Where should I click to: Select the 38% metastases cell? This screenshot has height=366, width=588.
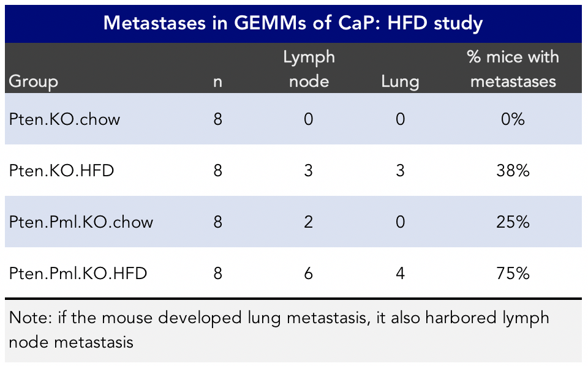click(x=512, y=170)
